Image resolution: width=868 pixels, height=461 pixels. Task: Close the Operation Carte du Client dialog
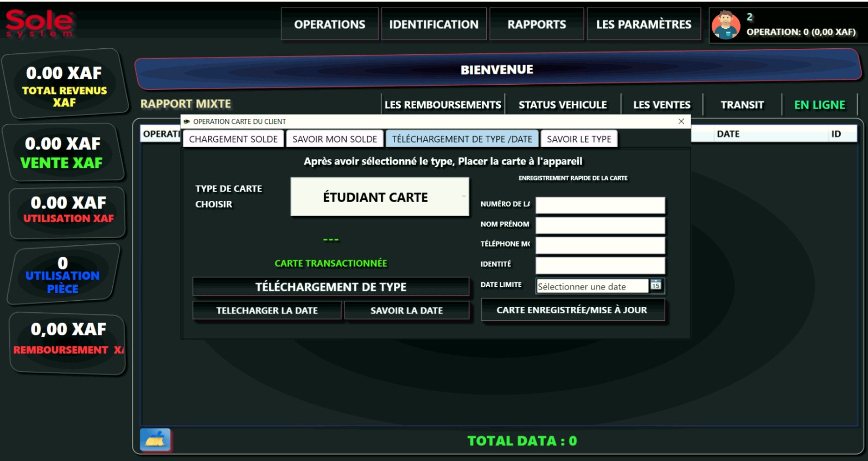pos(681,121)
